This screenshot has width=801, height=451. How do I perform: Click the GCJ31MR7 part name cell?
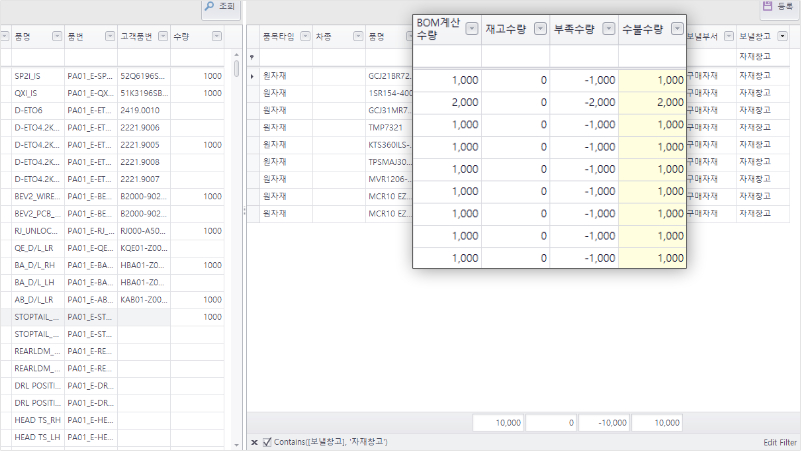[x=389, y=110]
